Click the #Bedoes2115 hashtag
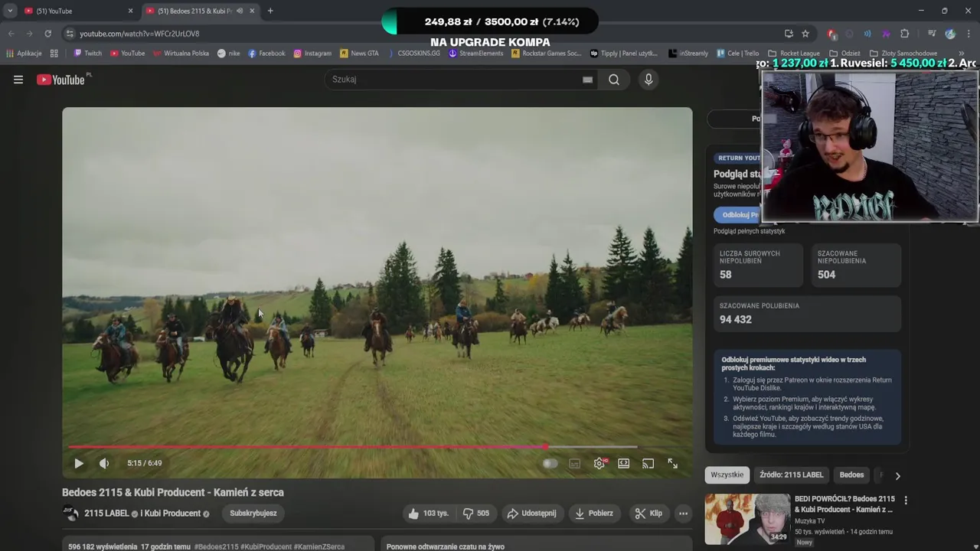This screenshot has height=551, width=980. tap(218, 547)
